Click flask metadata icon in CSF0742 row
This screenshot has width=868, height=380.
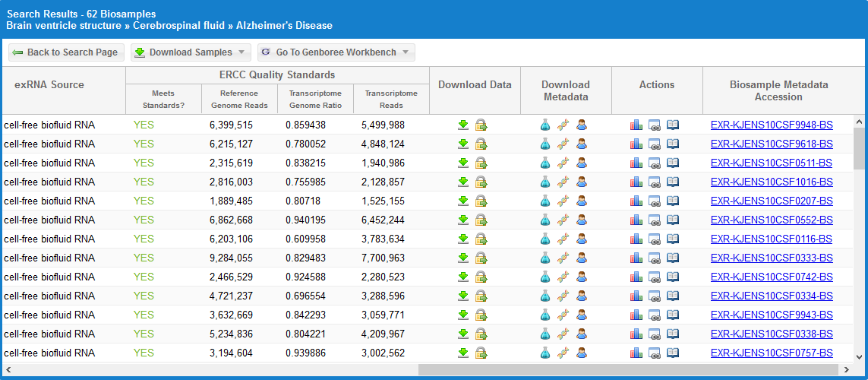point(544,277)
